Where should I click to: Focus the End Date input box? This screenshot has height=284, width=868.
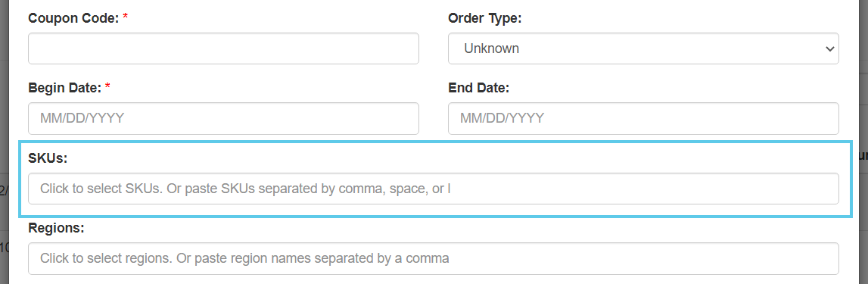coord(643,118)
